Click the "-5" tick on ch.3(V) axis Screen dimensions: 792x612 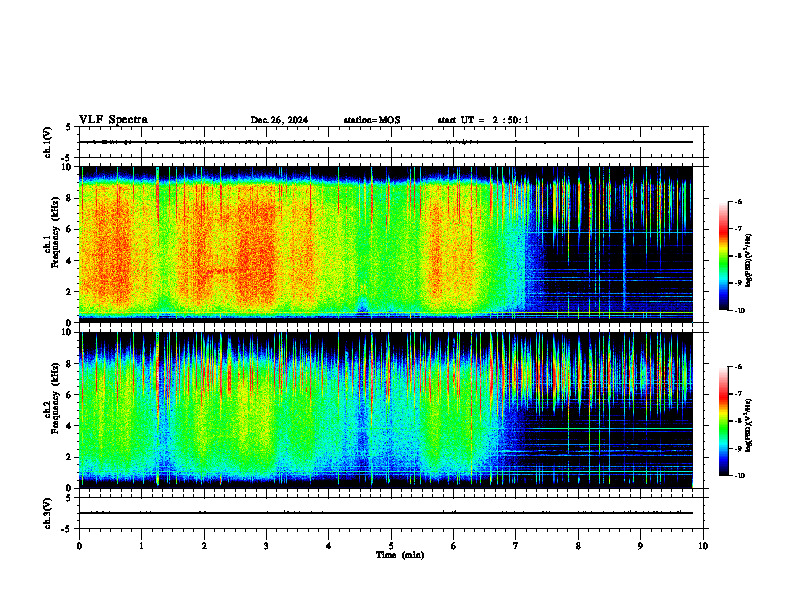point(67,529)
